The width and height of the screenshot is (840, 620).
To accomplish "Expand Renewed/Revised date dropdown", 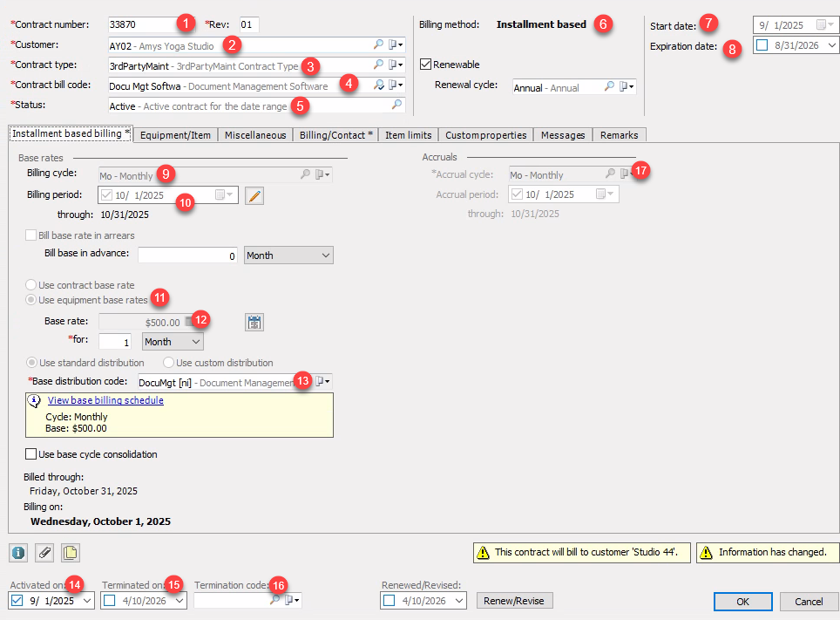I will pos(459,600).
